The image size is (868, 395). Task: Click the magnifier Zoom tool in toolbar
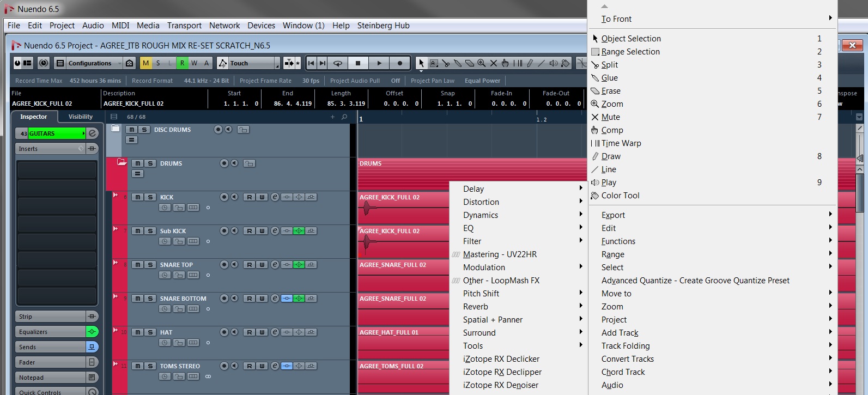pos(482,63)
